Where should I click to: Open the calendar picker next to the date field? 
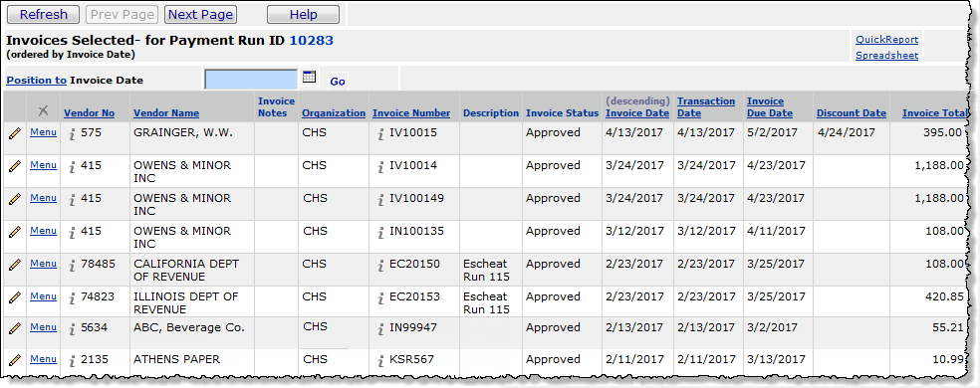(309, 77)
